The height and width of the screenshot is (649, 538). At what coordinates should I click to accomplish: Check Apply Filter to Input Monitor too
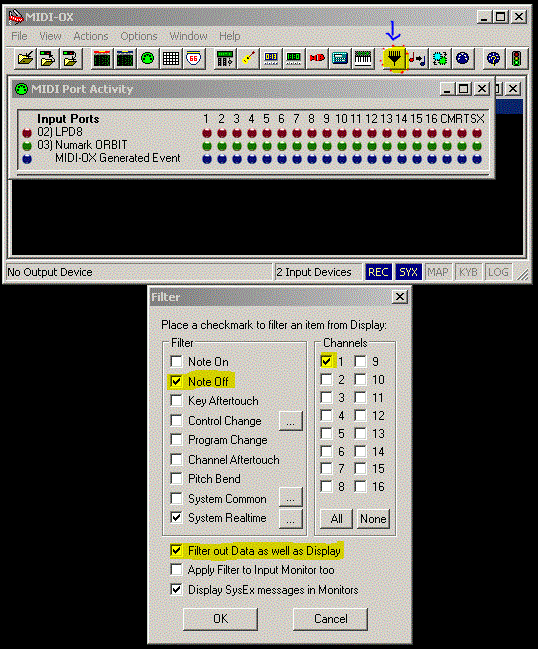point(176,570)
